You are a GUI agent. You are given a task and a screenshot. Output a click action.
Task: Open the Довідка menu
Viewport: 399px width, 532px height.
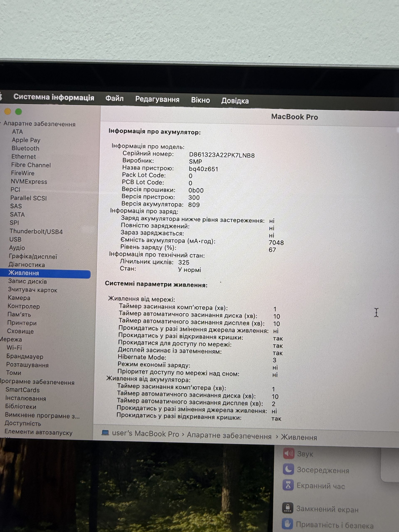point(235,101)
